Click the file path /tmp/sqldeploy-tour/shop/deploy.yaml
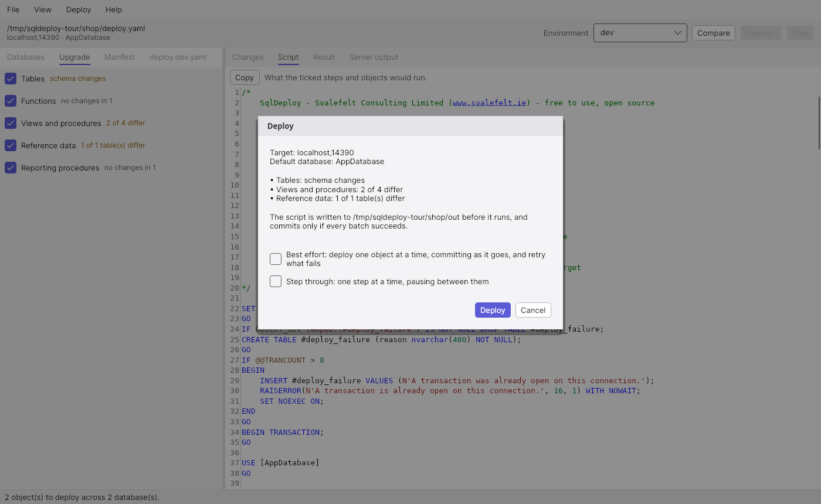The width and height of the screenshot is (821, 504). coord(76,28)
